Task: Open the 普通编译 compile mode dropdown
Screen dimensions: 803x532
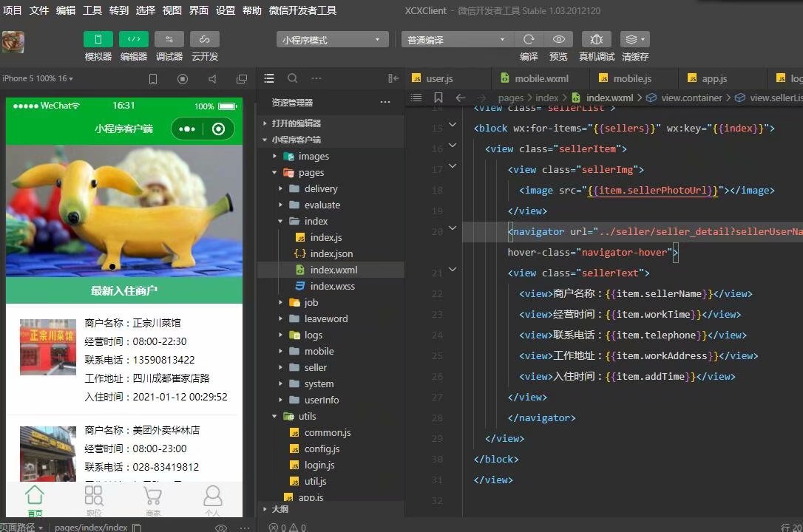Action: pos(456,38)
